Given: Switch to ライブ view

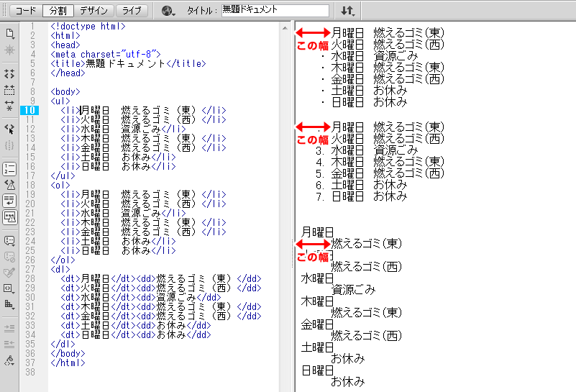Looking at the screenshot, I should [132, 11].
